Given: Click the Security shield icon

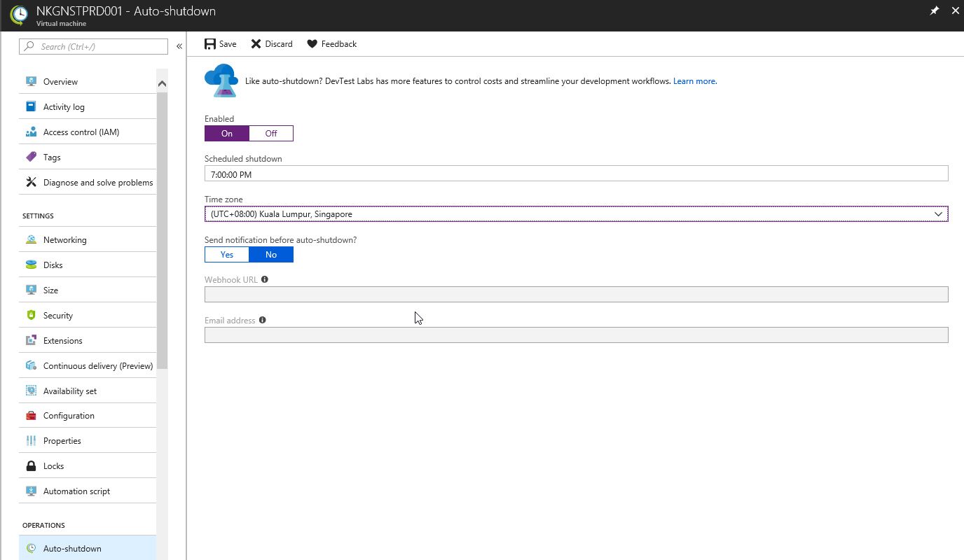Looking at the screenshot, I should click(31, 315).
